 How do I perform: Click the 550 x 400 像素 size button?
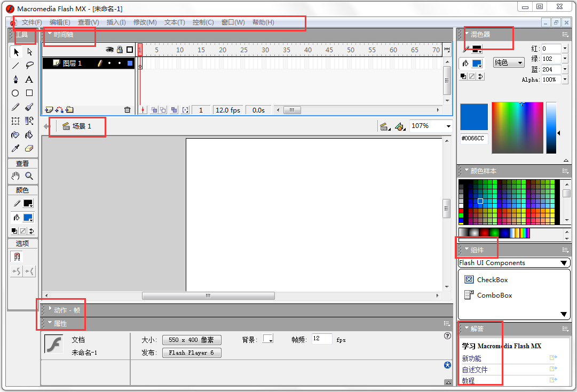point(192,340)
